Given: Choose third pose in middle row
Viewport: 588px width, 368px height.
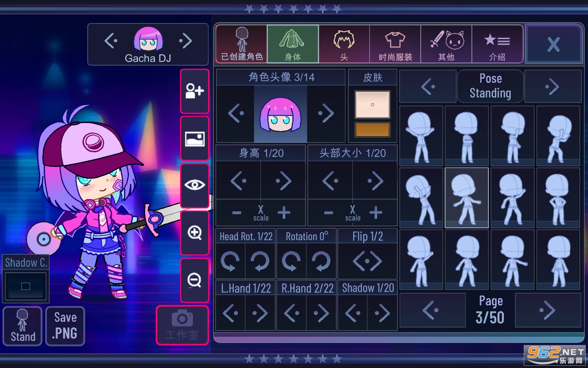Looking at the screenshot, I should click(513, 198).
